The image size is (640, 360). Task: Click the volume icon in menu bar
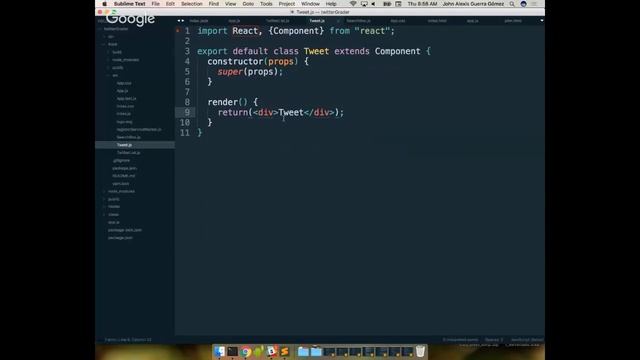(373, 4)
